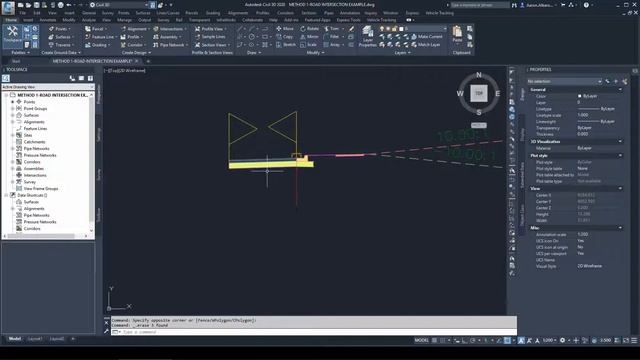The height and width of the screenshot is (360, 640).
Task: Click the Points tool in ribbon
Action: [59, 29]
